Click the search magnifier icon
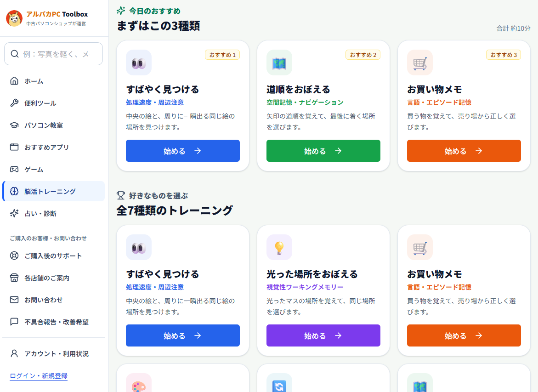The width and height of the screenshot is (538, 392). coord(14,54)
